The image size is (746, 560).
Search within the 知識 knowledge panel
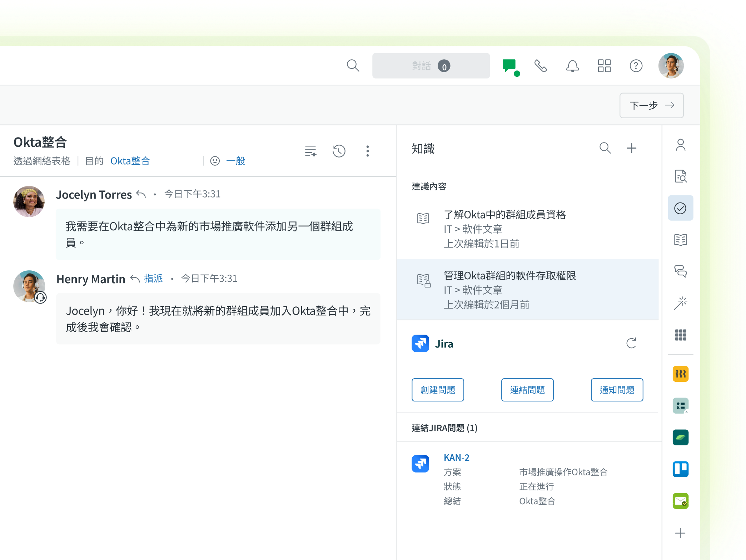point(605,148)
